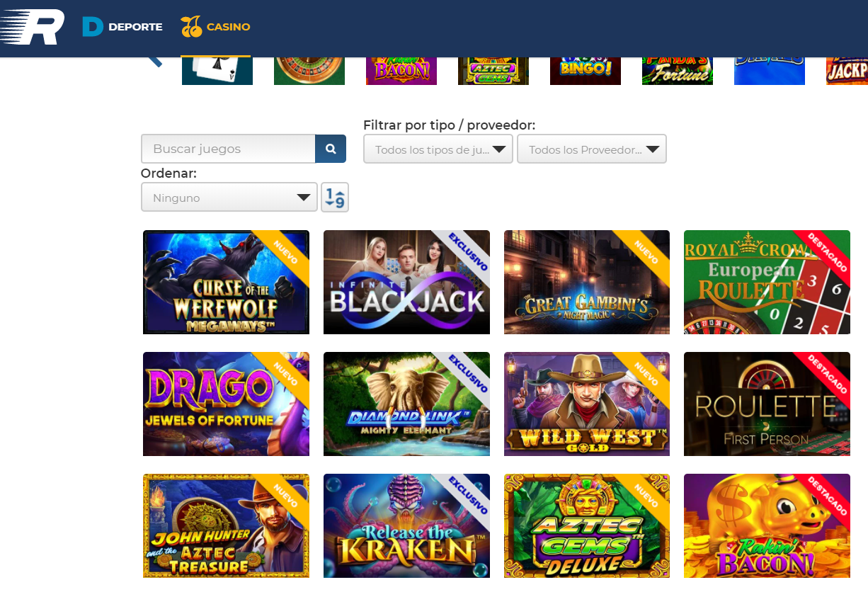Open the roulette wheel carousel thumbnail
This screenshot has width=868, height=592.
(309, 71)
